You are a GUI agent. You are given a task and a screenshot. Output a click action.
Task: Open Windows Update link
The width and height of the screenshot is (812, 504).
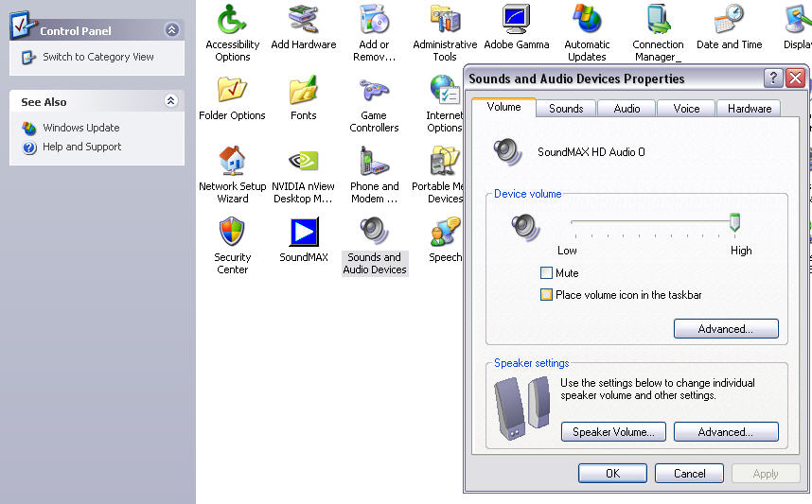[80, 128]
